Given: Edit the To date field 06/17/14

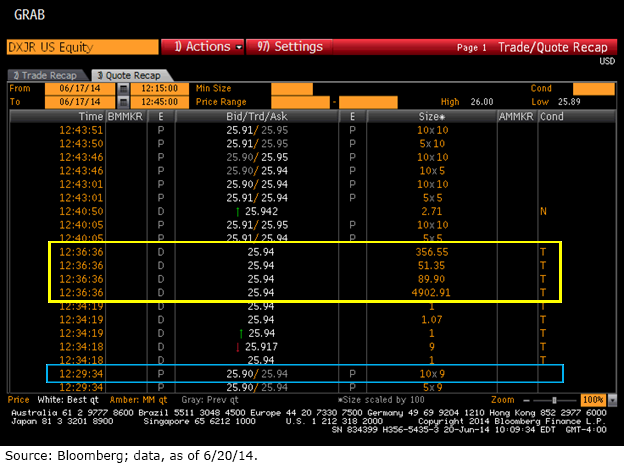Looking at the screenshot, I should (x=80, y=102).
